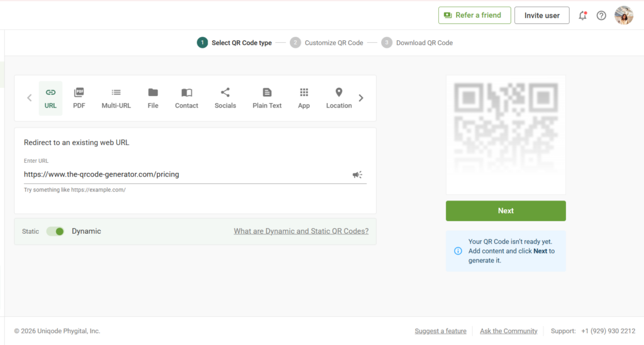Go to step 1 Select QR Code type
644x345 pixels.
234,43
